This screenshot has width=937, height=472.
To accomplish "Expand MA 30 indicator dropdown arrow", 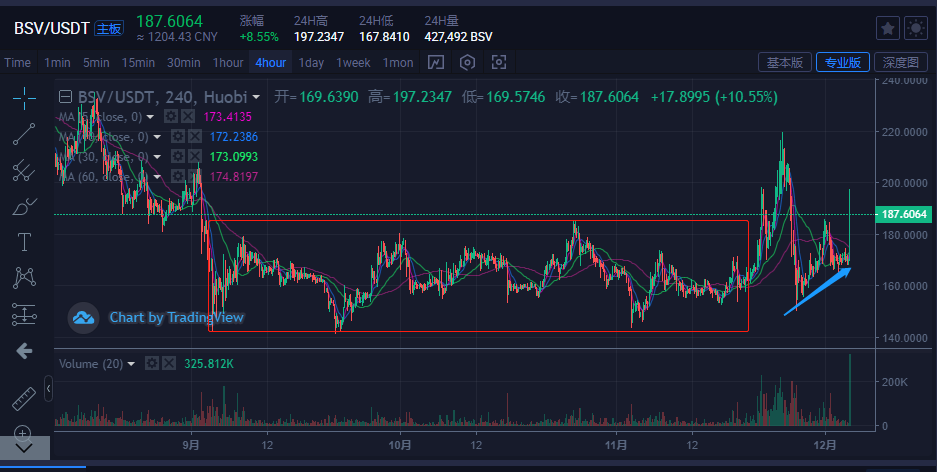I will (x=157, y=157).
